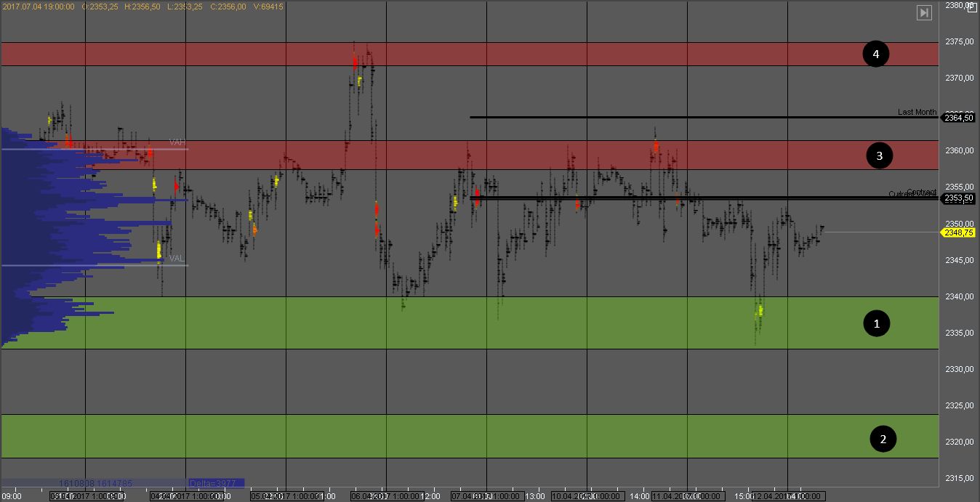Click the yellow current price tag 2348,75

[958, 232]
